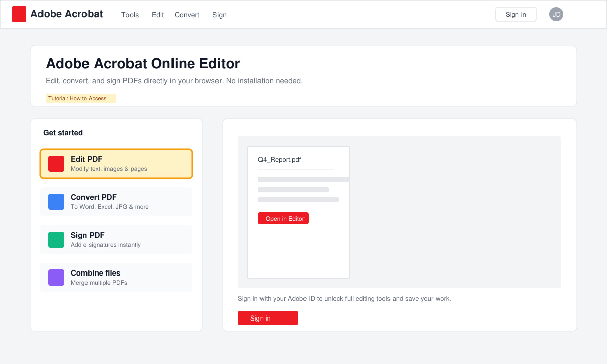
Task: Click the green Sign PDF icon
Action: tap(56, 240)
